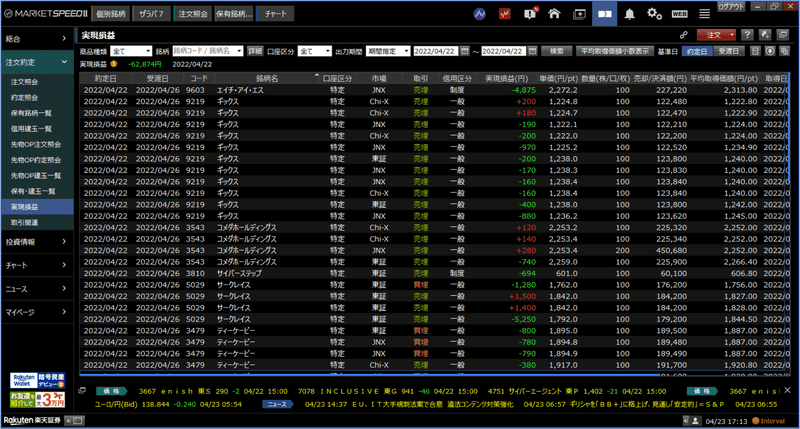Click the orange Interval indicator

768,421
